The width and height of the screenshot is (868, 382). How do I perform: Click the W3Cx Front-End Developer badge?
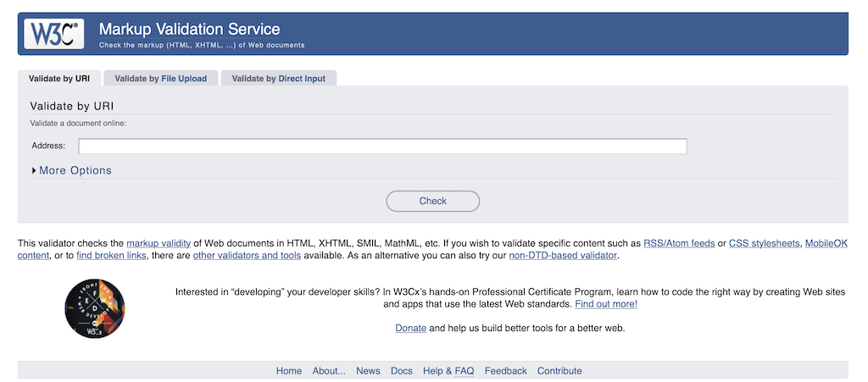95,308
